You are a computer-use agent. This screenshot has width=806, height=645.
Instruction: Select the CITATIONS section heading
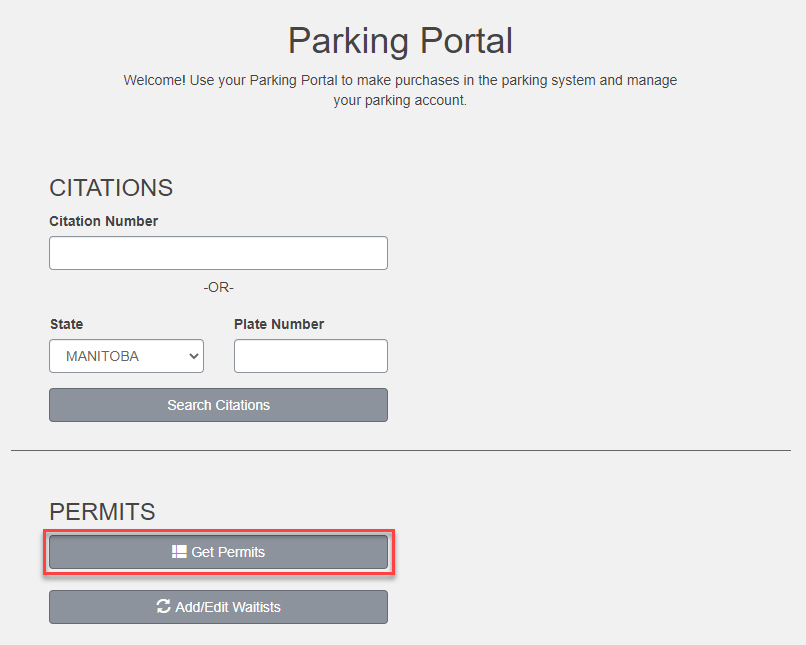coord(111,188)
